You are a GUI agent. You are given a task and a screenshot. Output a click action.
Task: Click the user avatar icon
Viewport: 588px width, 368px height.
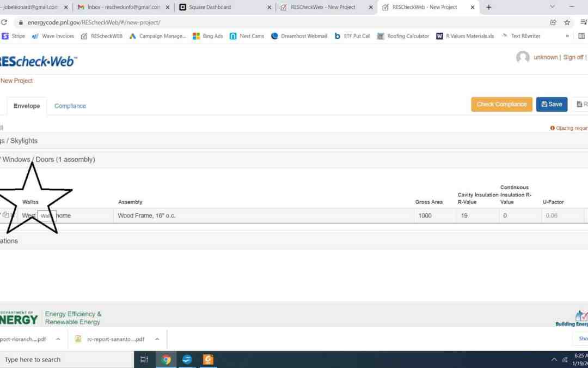point(523,57)
